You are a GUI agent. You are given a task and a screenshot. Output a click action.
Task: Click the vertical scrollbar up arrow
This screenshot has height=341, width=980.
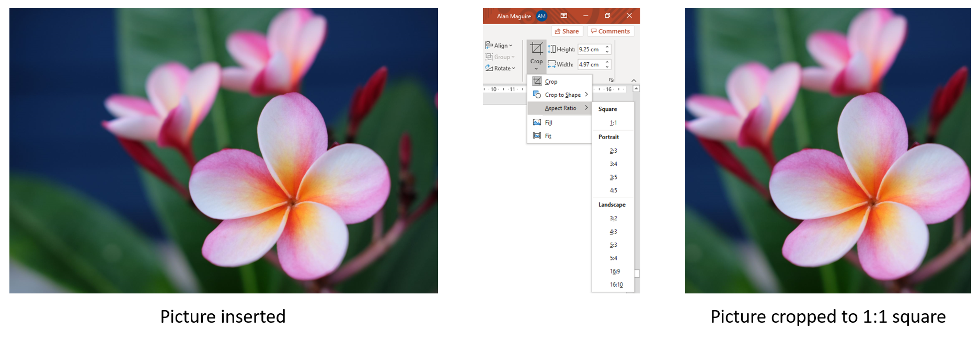tap(636, 89)
